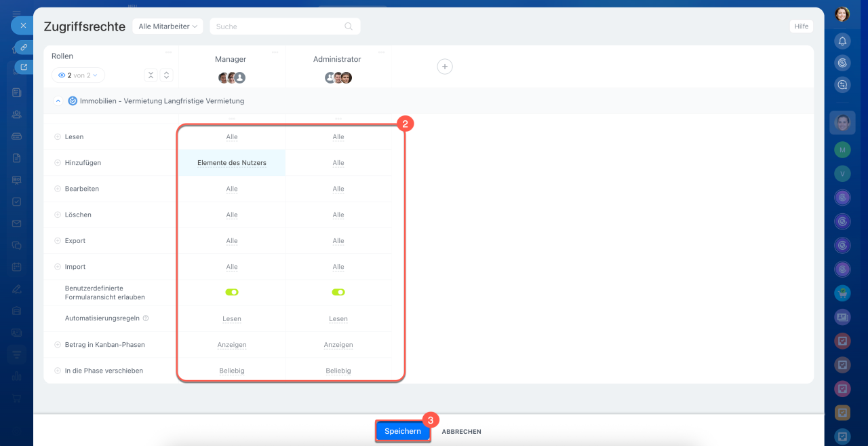Expand all sections button in Rollen

pos(167,75)
